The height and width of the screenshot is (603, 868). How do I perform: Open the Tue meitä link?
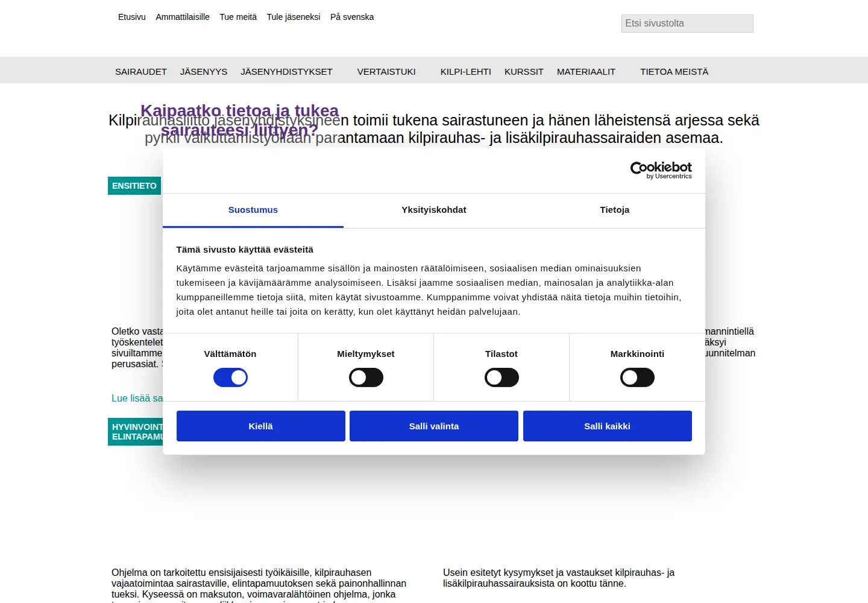pos(238,17)
